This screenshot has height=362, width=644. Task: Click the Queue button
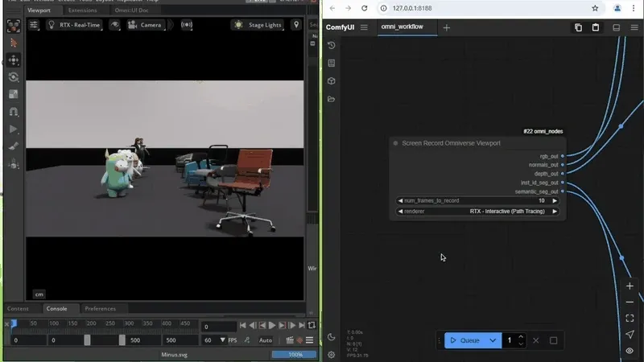point(464,340)
